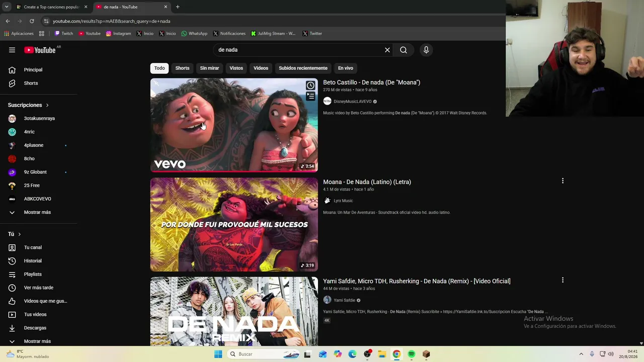644x362 pixels.
Task: Open JuliMrg Stream bookmark
Action: click(x=273, y=34)
